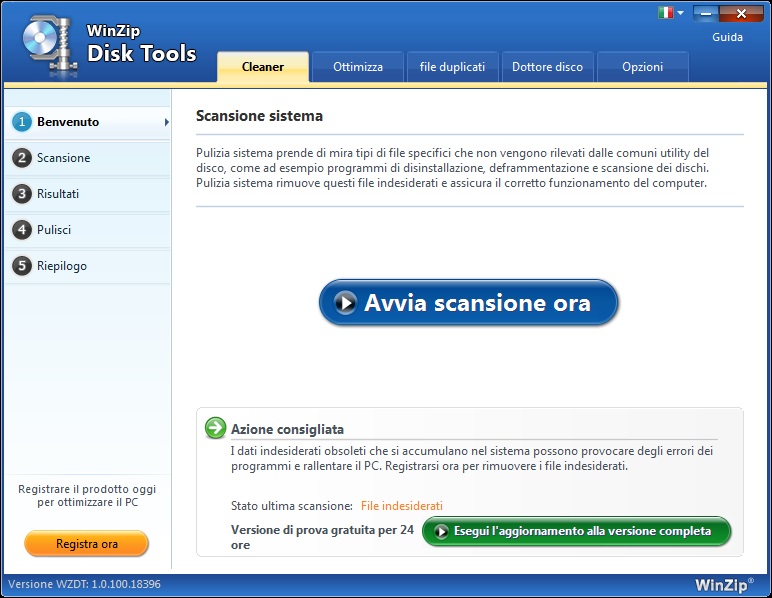The image size is (772, 598).
Task: Open the Cleaner tab
Action: click(263, 67)
